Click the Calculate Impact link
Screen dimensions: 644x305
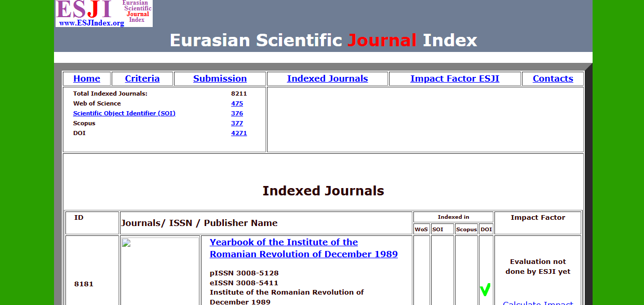click(x=538, y=302)
